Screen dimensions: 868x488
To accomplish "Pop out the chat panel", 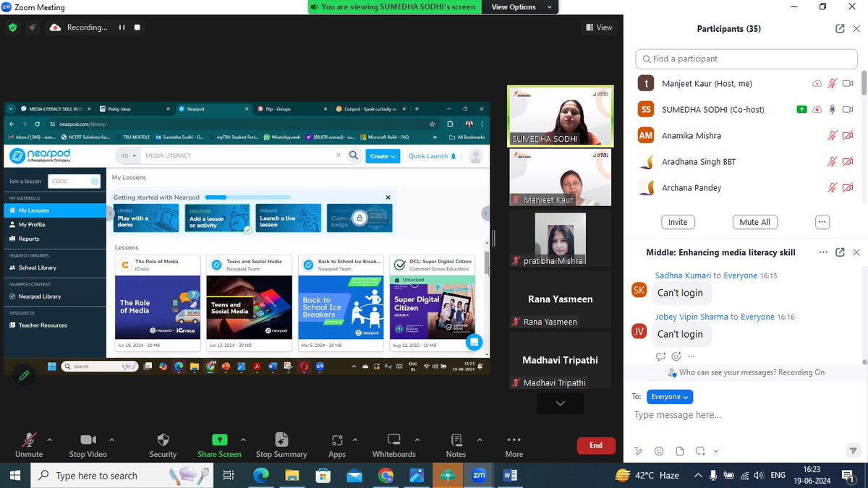I will (840, 252).
